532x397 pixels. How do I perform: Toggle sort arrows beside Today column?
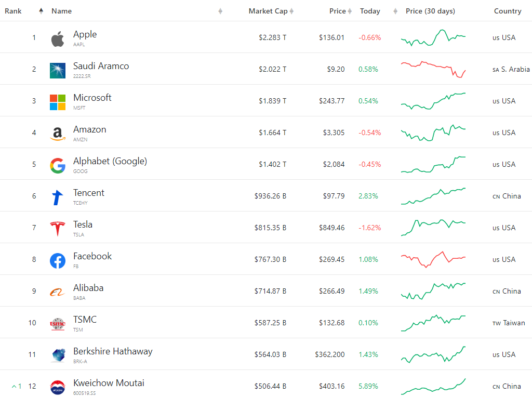pos(395,11)
